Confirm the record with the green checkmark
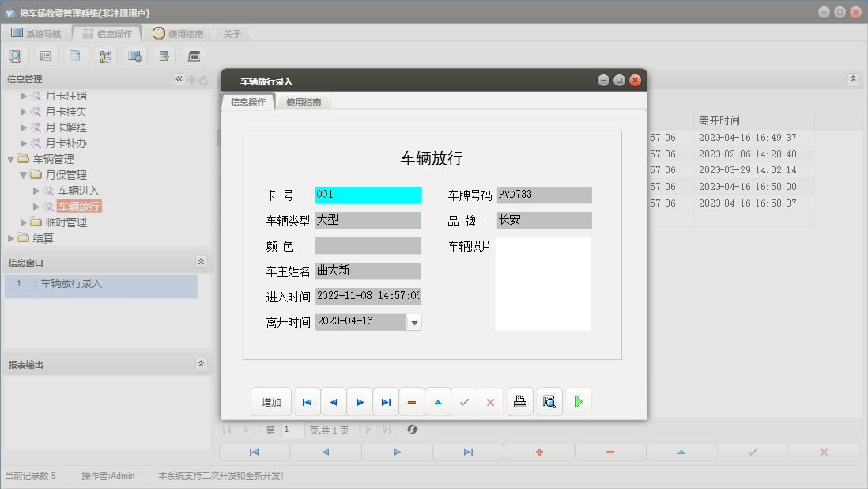Image resolution: width=868 pixels, height=489 pixels. [x=464, y=401]
